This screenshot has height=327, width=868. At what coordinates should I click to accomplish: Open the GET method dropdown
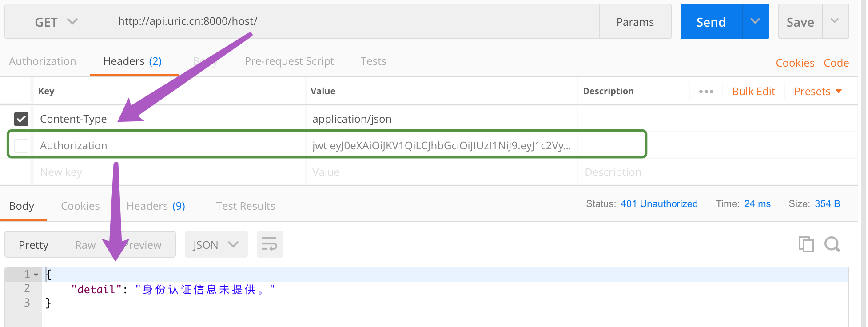point(56,22)
